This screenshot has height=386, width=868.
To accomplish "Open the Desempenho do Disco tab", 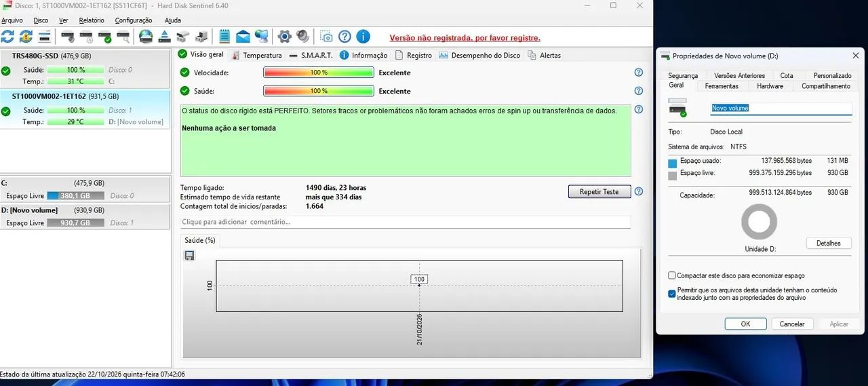I will (479, 55).
